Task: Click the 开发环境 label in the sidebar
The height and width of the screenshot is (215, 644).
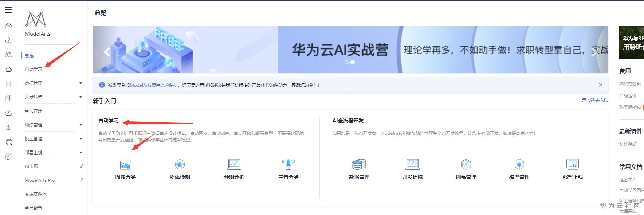Action: click(34, 97)
